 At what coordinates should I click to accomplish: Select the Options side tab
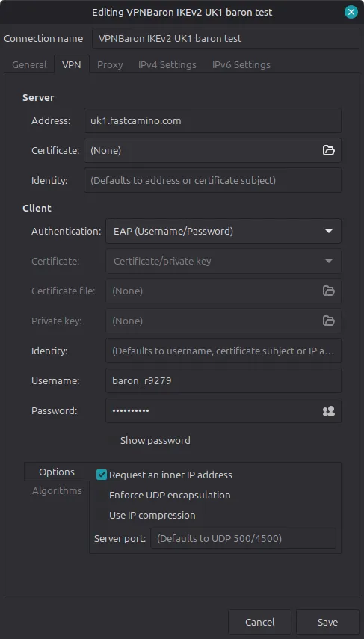[x=57, y=472]
